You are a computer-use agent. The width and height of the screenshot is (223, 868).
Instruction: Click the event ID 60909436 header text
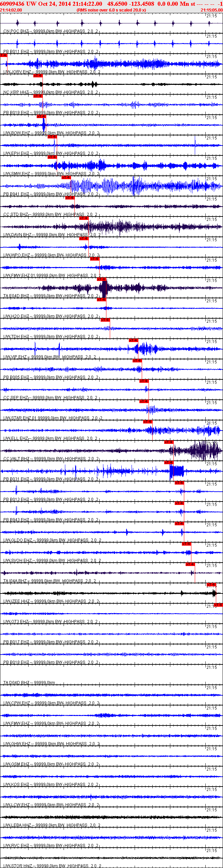click(x=12, y=4)
